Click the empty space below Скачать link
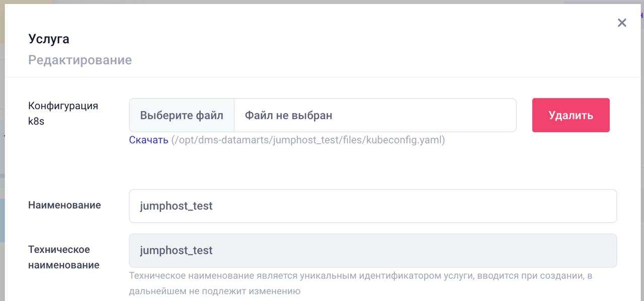The height and width of the screenshot is (301, 644). click(322, 166)
